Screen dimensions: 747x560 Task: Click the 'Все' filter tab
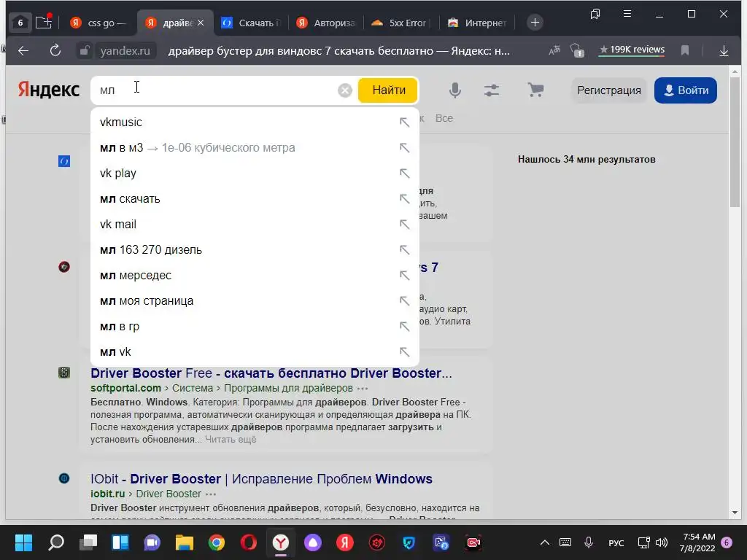point(444,118)
